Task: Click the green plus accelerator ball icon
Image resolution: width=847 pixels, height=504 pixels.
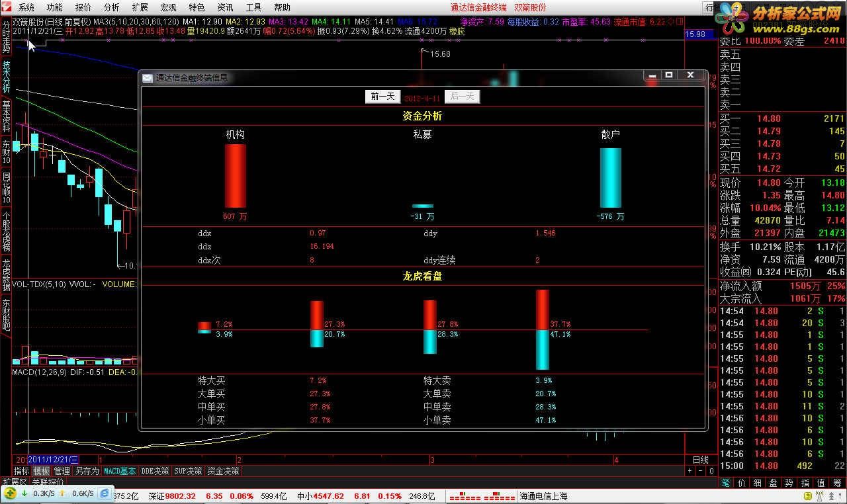Action: pyautogui.click(x=11, y=493)
